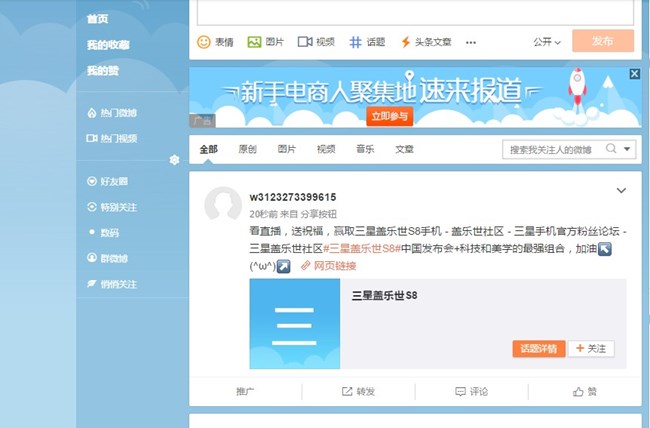
Task: Create a 头条文章 headline article
Action: (x=425, y=42)
